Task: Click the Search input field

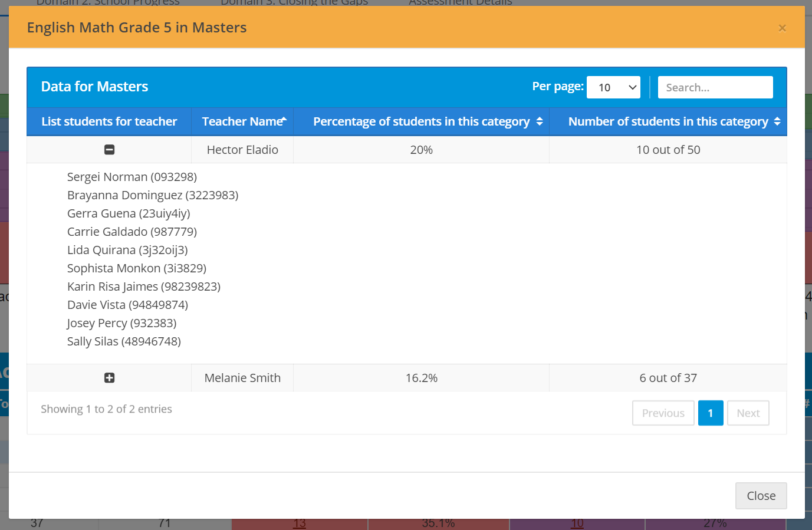Action: pyautogui.click(x=715, y=87)
